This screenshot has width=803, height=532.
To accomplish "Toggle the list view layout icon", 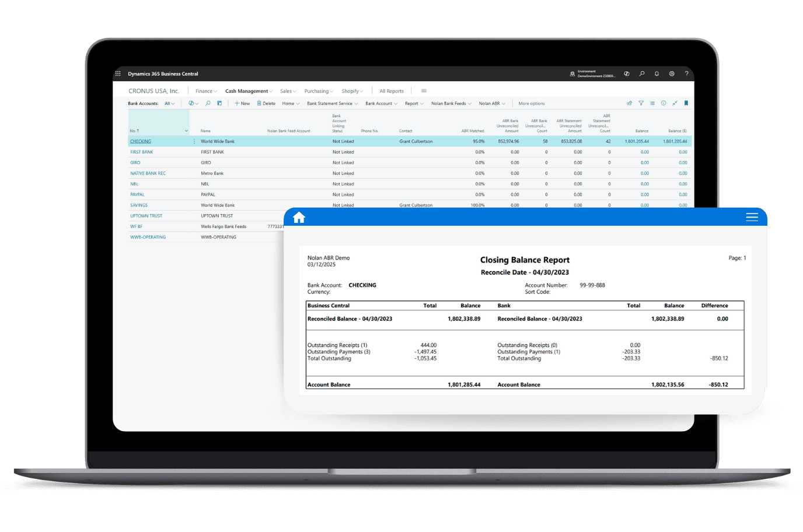I will click(652, 103).
